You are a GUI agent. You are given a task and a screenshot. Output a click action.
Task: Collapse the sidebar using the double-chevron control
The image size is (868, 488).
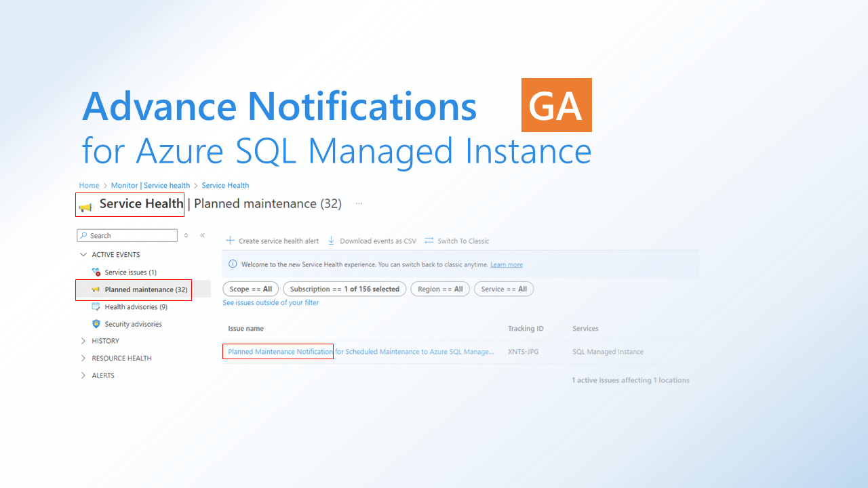coord(202,235)
